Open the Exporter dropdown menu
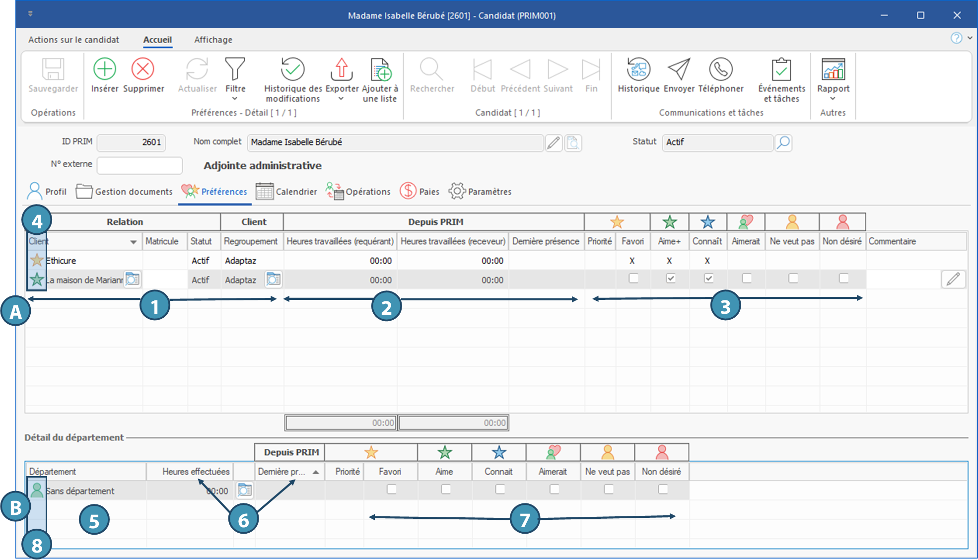978x560 pixels. tap(341, 98)
